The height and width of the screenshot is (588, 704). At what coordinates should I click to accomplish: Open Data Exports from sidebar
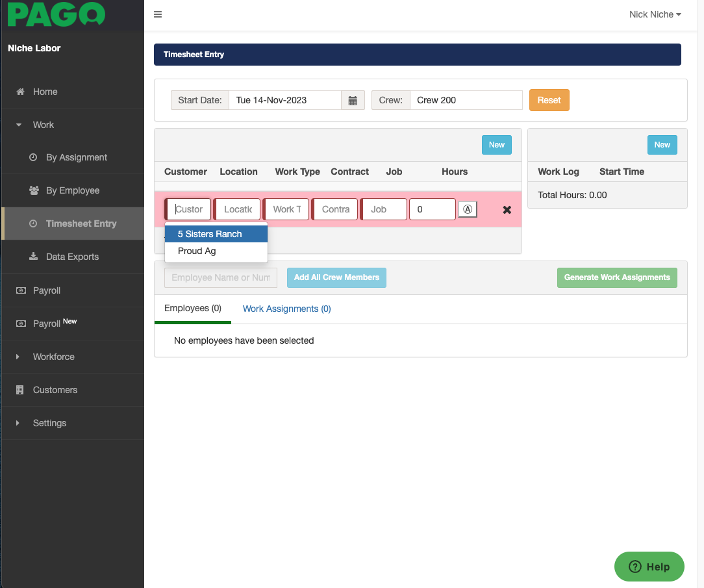72,257
